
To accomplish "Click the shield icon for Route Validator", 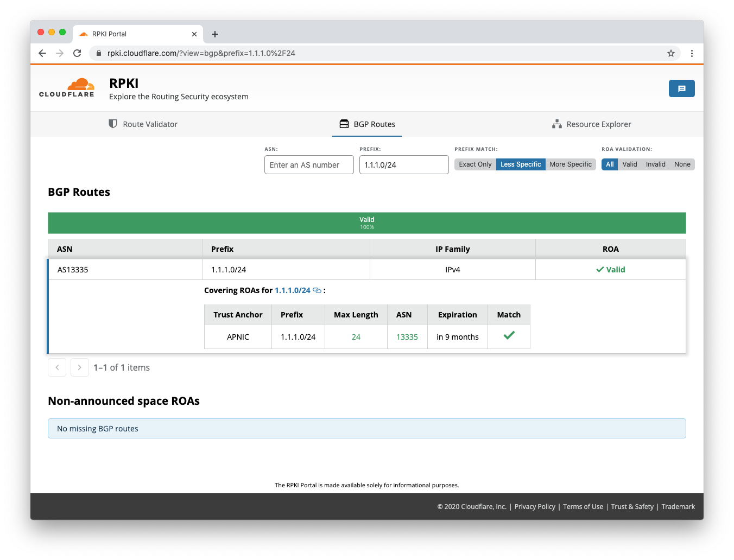I will (x=113, y=124).
